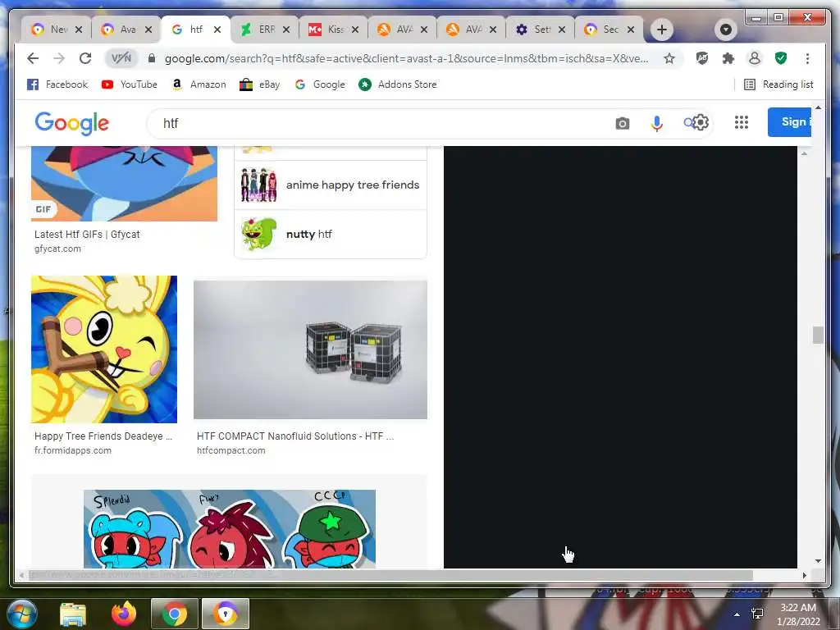
Task: Open the browser profile avatar icon
Action: click(x=755, y=58)
